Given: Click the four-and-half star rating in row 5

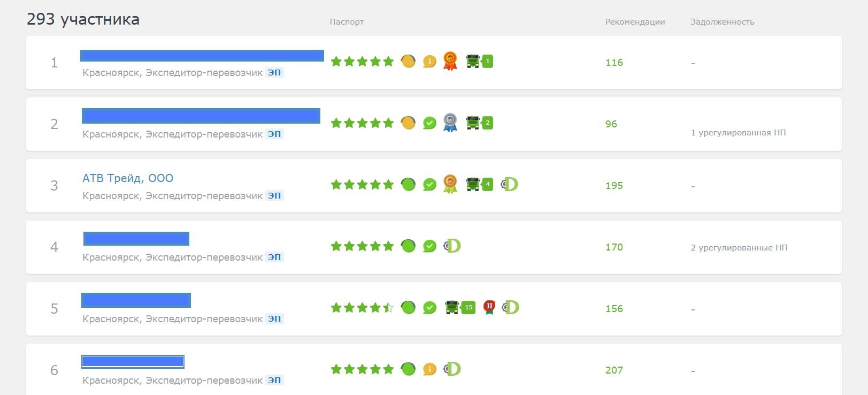Looking at the screenshot, I should point(362,307).
